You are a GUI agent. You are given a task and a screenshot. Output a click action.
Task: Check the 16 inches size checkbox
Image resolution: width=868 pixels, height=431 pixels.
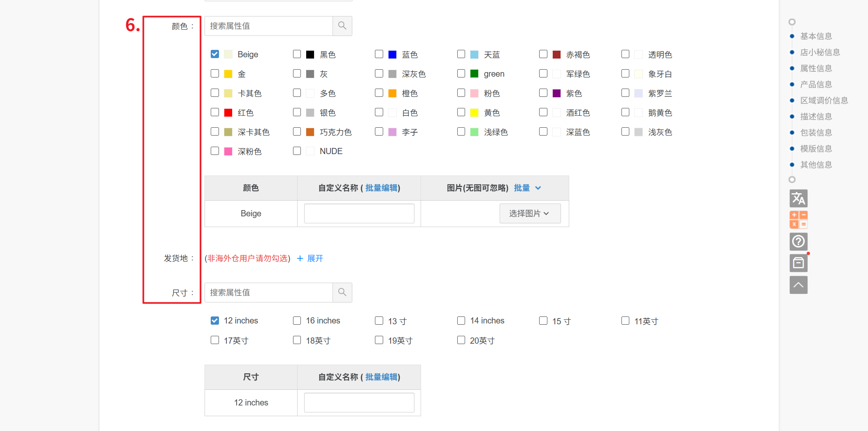coord(297,321)
